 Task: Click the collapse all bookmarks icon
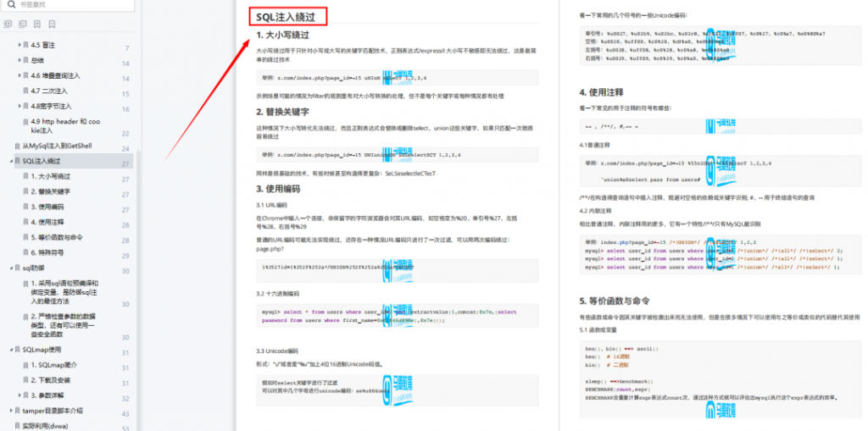pos(22,24)
